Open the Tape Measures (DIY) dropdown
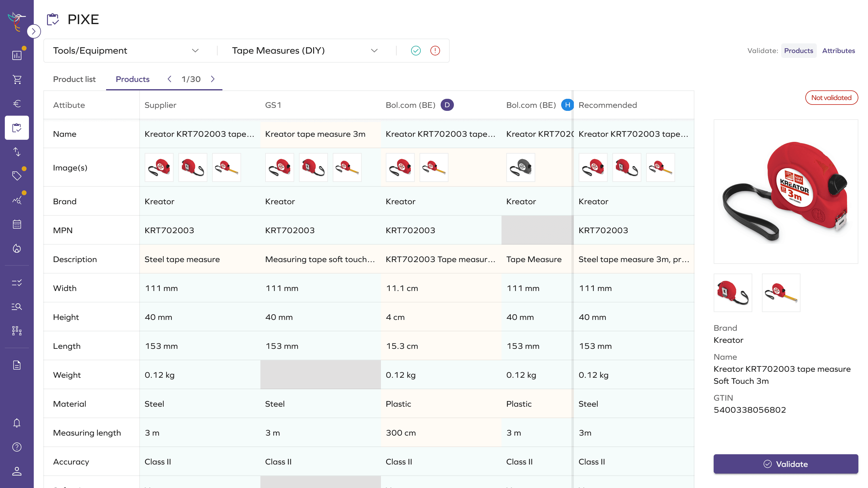 click(x=374, y=51)
